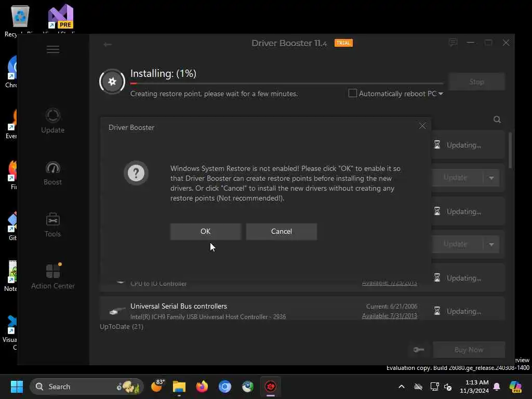Go to Update section in sidebar
Screen dimensions: 532x399
[x=52, y=121]
